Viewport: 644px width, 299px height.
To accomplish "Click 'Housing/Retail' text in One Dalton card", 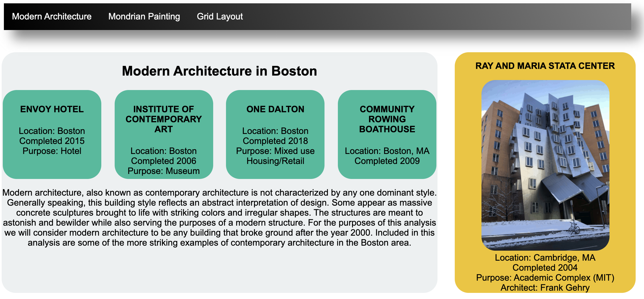I will 275,161.
